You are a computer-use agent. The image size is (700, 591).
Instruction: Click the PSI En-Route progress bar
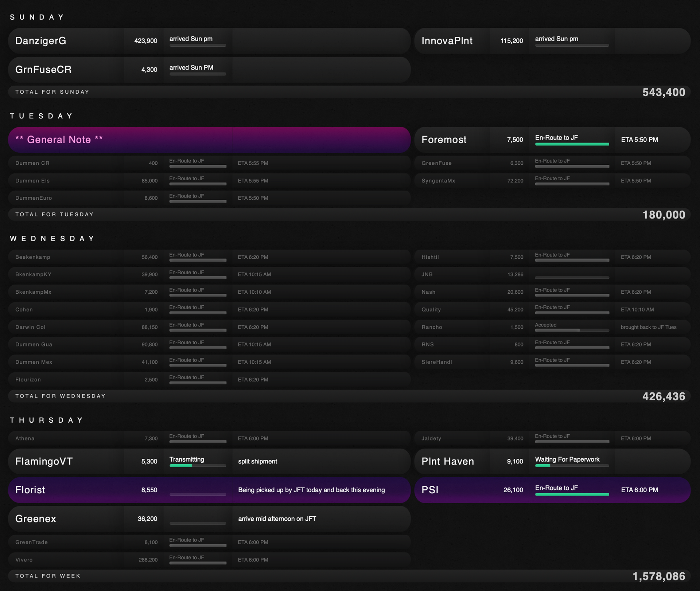click(x=572, y=494)
